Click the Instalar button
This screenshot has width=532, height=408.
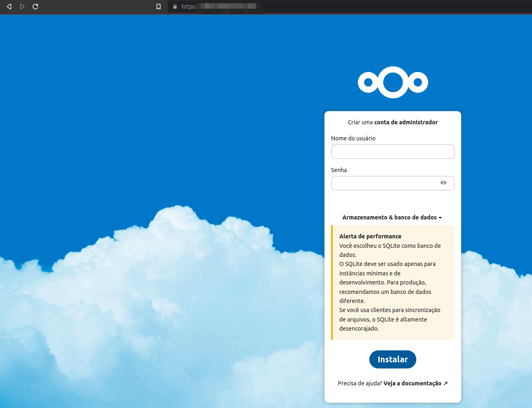(x=393, y=359)
